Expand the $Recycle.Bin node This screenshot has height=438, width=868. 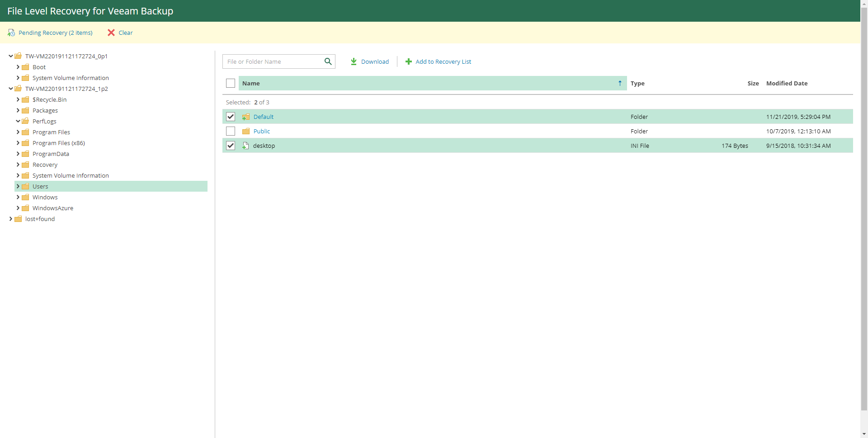pos(18,99)
